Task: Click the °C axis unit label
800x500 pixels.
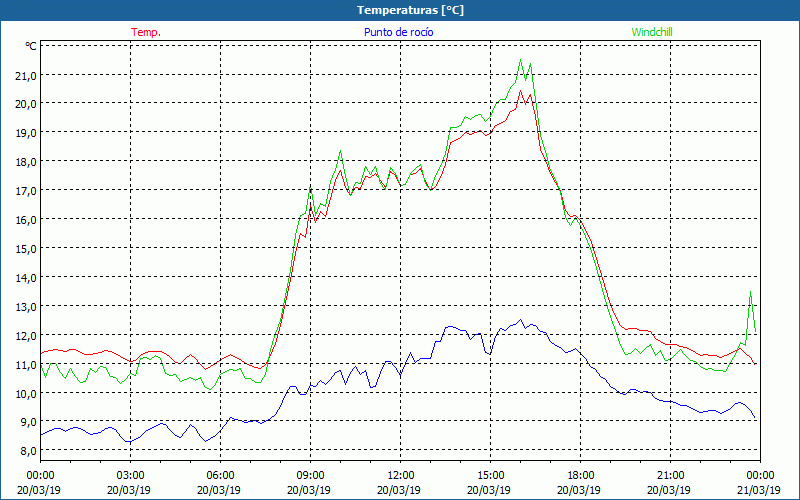Action: tap(31, 46)
